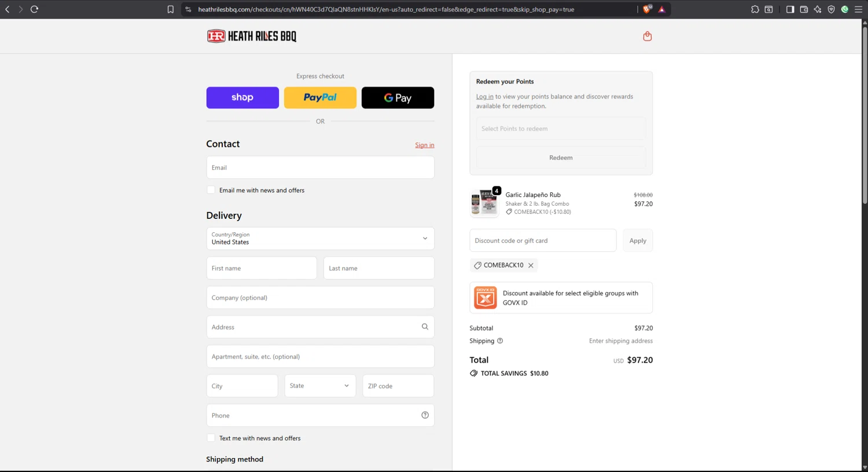Click the Phone field help question icon
The width and height of the screenshot is (868, 472).
click(x=425, y=415)
